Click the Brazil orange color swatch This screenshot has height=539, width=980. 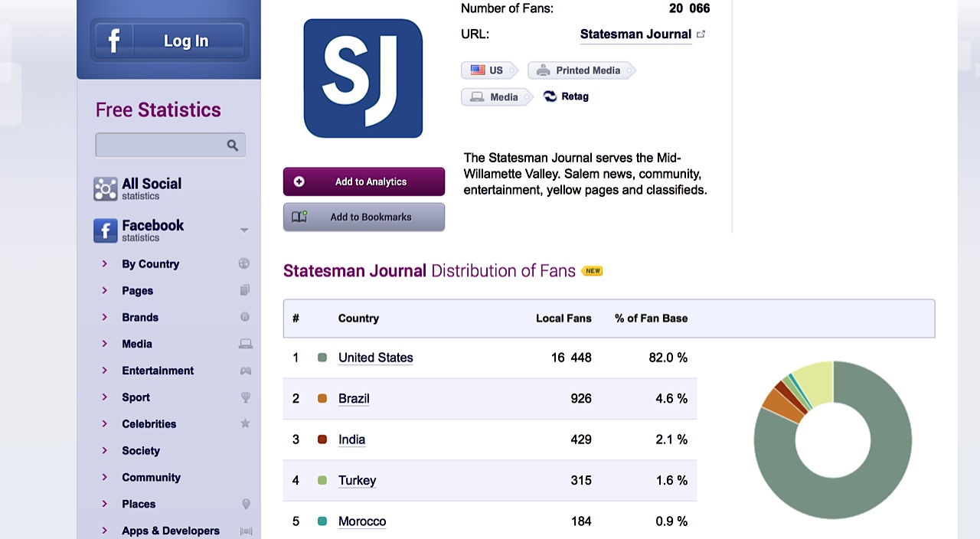(322, 398)
